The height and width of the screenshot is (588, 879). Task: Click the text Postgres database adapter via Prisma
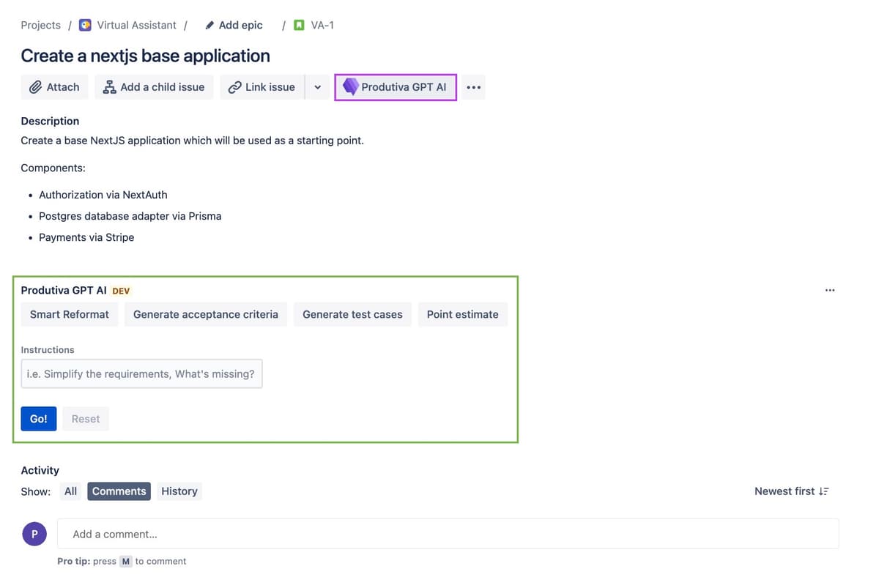(x=130, y=216)
